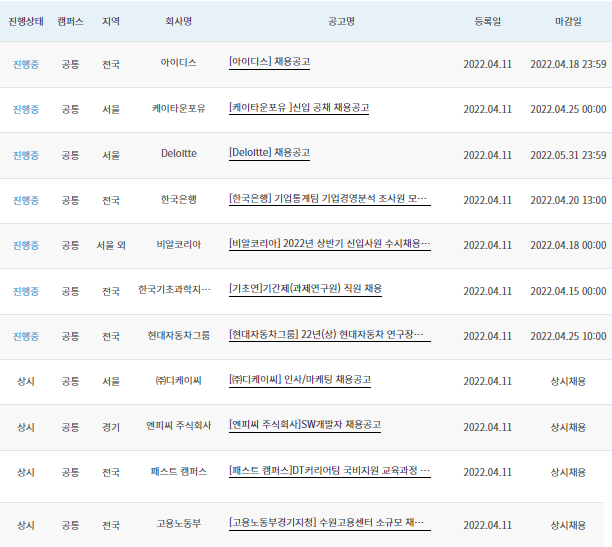Click deadline 2022.04.18 00:00
612x547 pixels.
(568, 245)
